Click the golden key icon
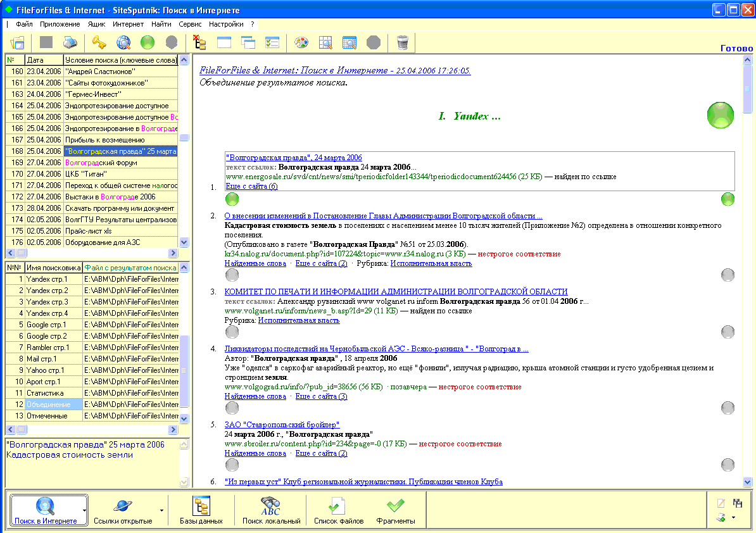The height and width of the screenshot is (533, 756). 99,42
